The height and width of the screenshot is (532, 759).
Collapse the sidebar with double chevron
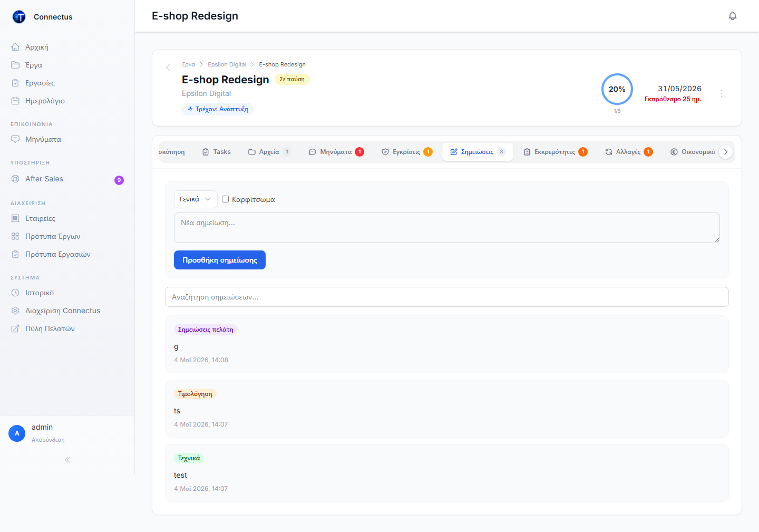[x=67, y=460]
